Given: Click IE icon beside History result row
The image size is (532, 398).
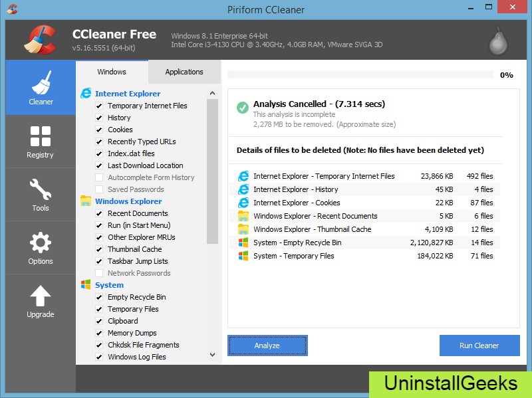Looking at the screenshot, I should coord(243,189).
